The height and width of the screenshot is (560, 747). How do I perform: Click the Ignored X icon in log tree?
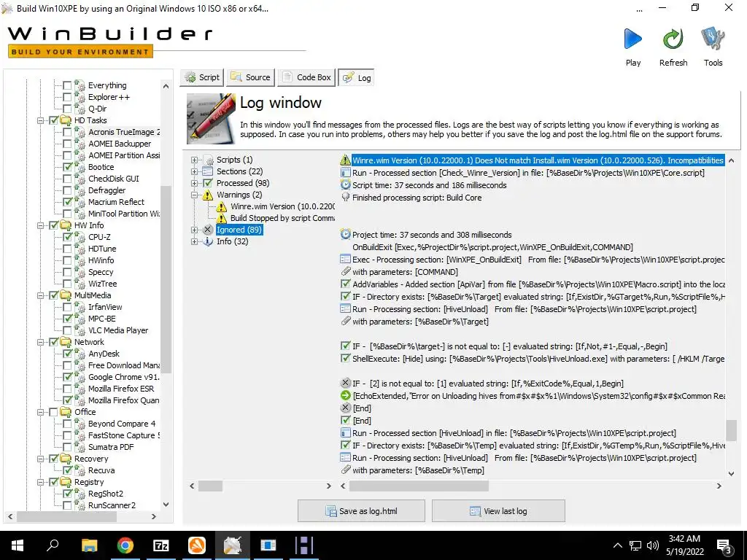(207, 230)
